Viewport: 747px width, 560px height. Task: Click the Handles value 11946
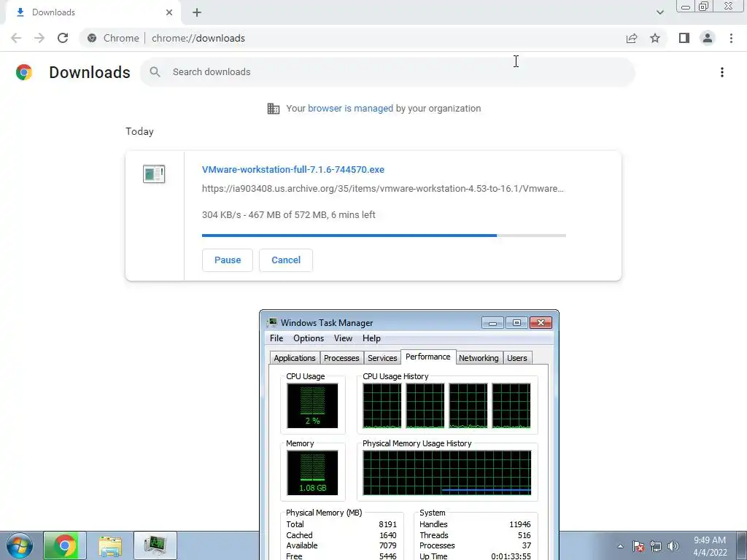[519, 524]
